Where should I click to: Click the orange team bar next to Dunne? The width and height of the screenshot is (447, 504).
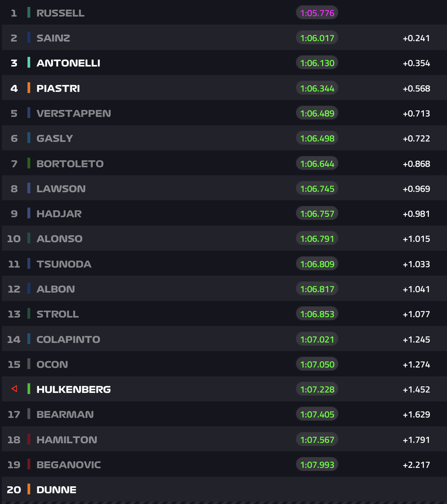point(29,489)
